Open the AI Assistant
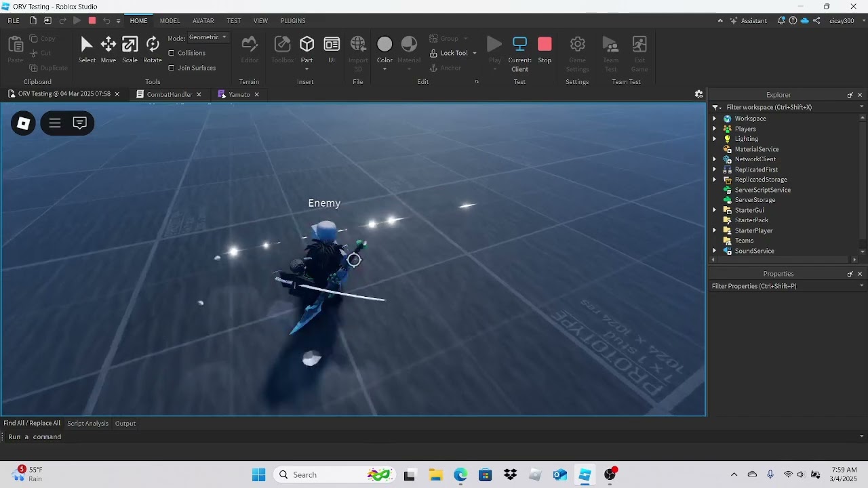Viewport: 868px width, 488px height. (x=749, y=20)
